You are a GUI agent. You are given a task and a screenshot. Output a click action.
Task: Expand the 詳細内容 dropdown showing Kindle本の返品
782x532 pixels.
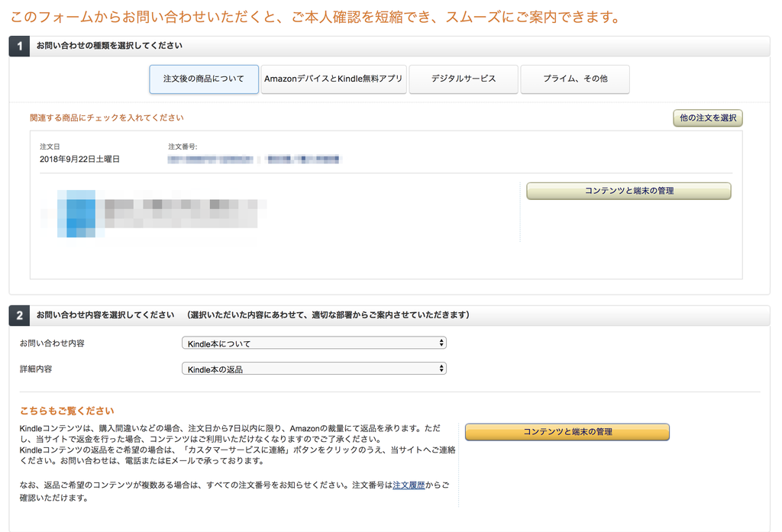point(314,369)
